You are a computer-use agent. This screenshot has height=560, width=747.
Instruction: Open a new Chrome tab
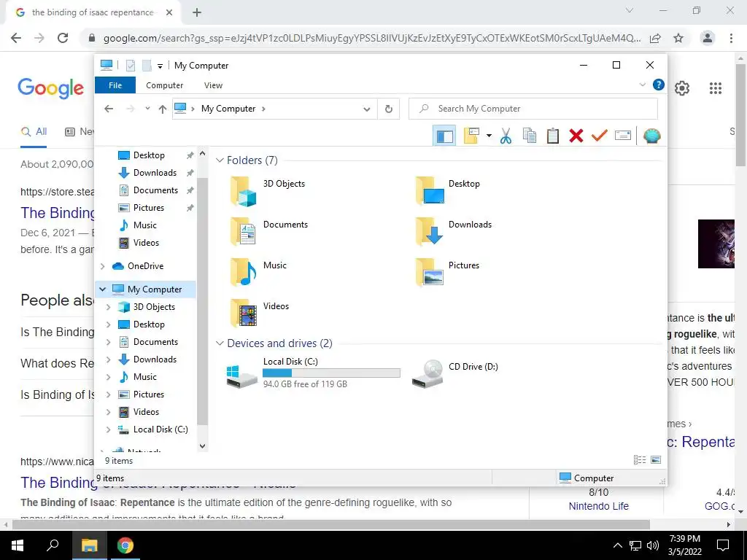(197, 13)
